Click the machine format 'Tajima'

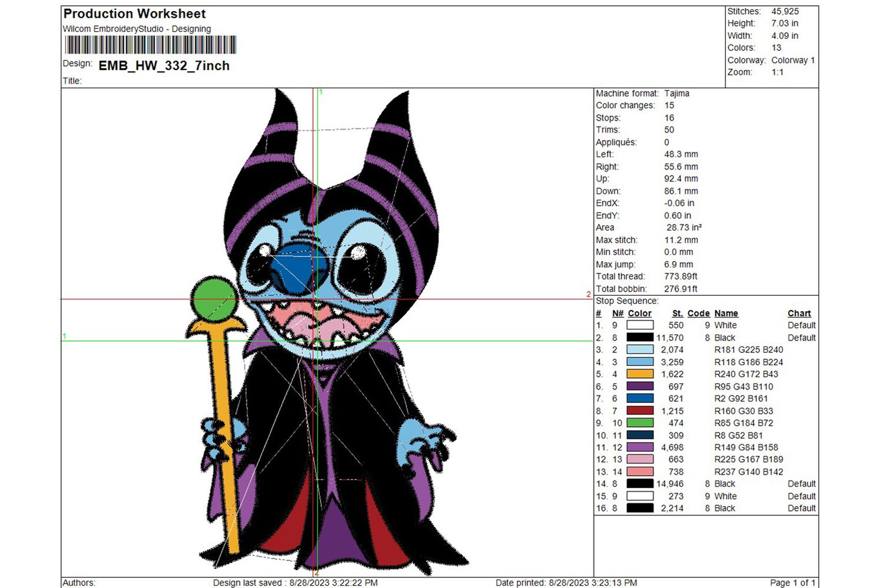click(x=677, y=93)
